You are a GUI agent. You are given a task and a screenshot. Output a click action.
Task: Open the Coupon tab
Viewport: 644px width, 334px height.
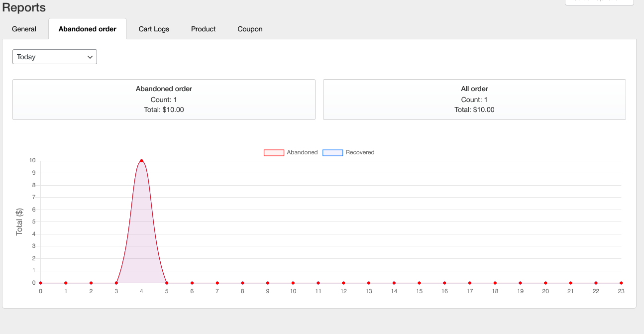250,29
